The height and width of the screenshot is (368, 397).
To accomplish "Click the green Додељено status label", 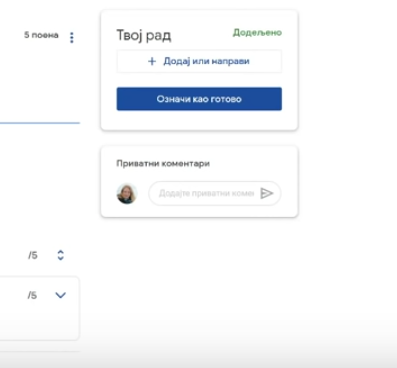I will pyautogui.click(x=257, y=33).
